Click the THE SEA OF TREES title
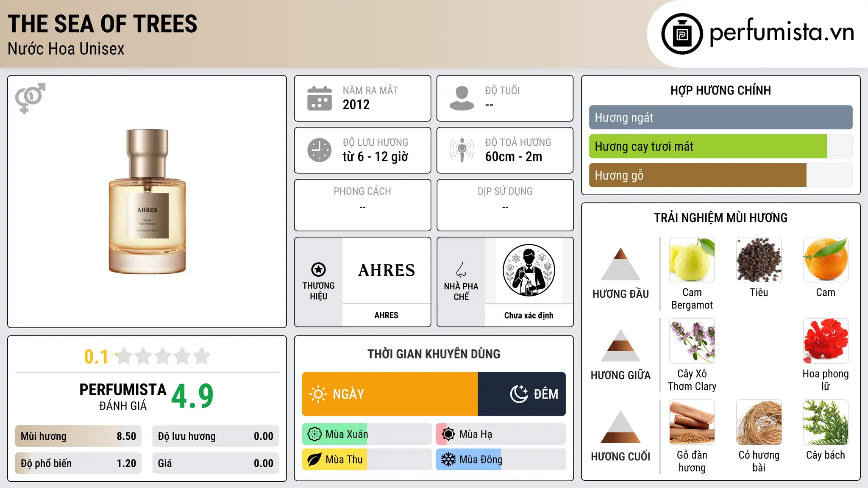This screenshot has width=868, height=488. (x=103, y=24)
